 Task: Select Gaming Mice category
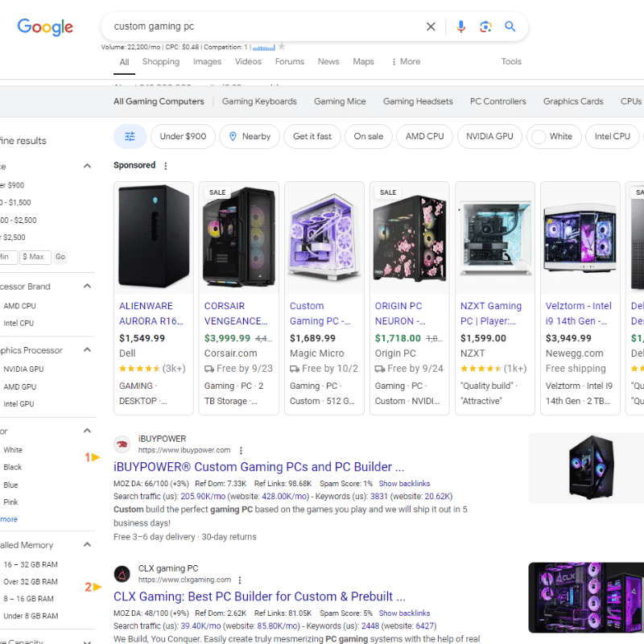[340, 101]
